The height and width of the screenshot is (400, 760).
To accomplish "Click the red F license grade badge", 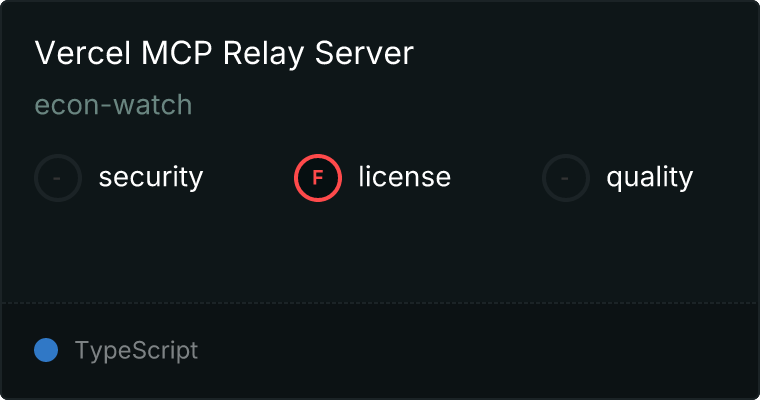I will (318, 178).
